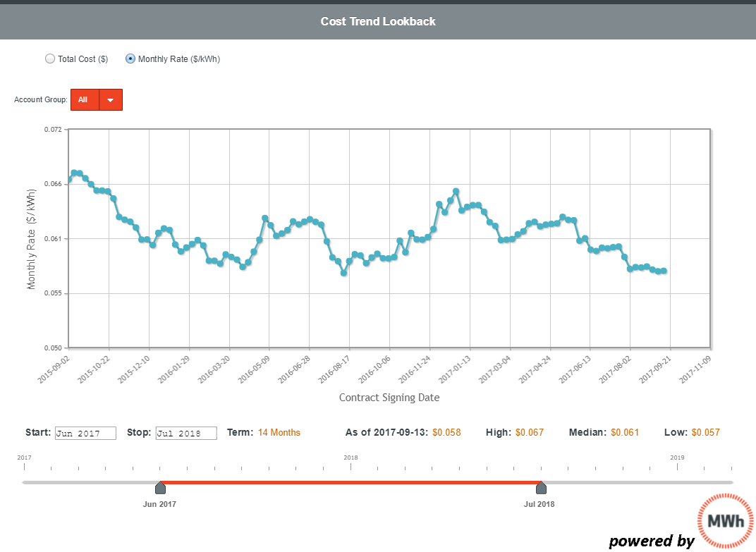This screenshot has width=756, height=552.
Task: Click the red selected range of timeline
Action: click(350, 482)
